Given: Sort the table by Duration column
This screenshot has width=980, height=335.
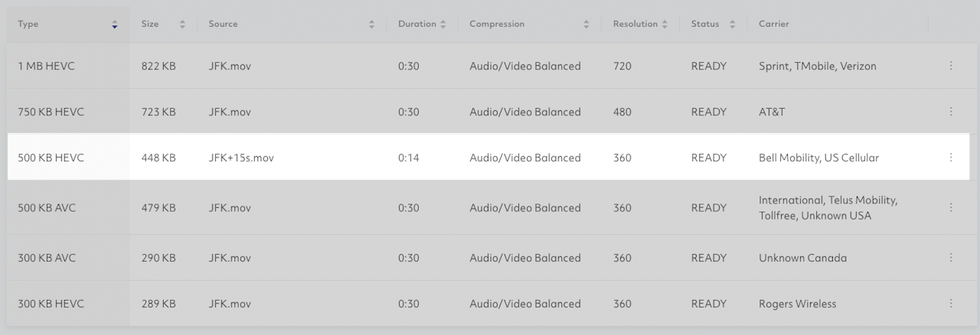Looking at the screenshot, I should [443, 24].
